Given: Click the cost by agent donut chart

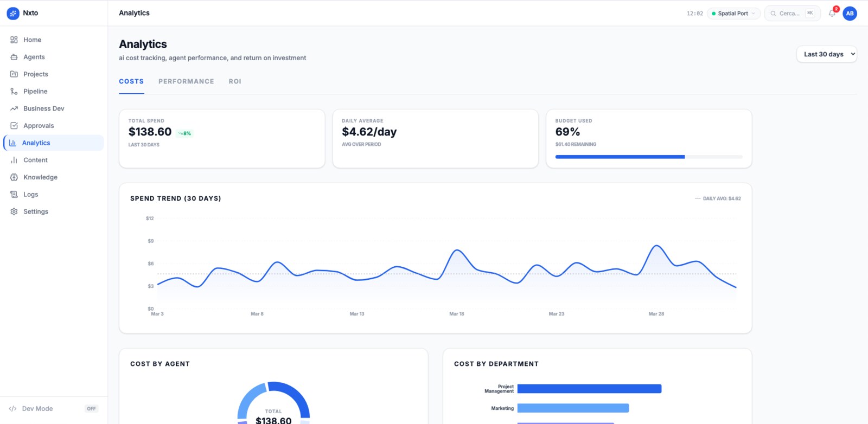Looking at the screenshot, I should [x=273, y=403].
